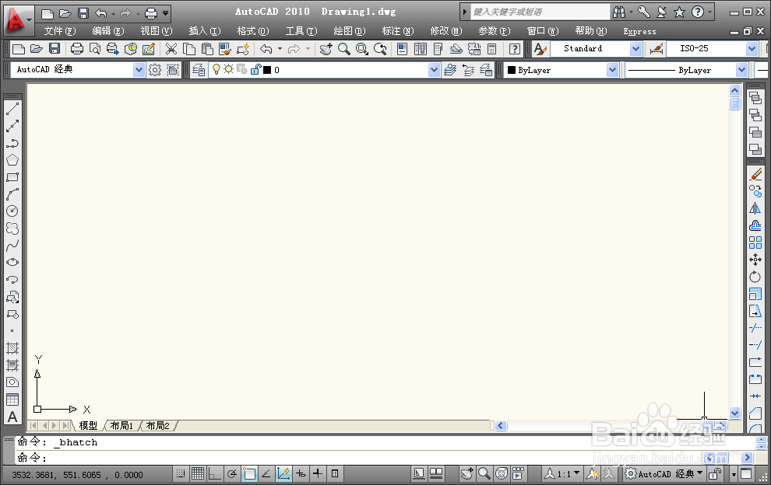Click the workspace settings gear button
771x485 pixels.
pos(155,70)
